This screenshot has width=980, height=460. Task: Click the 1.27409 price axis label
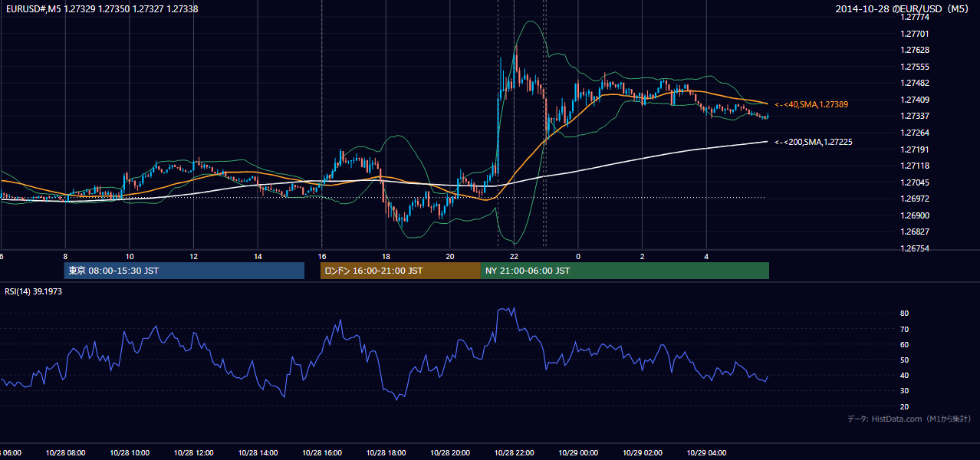[914, 100]
